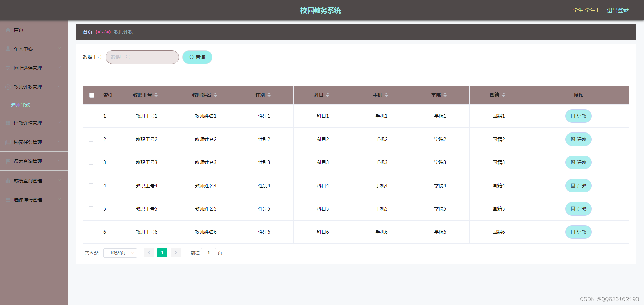Open the 10条/页 page size dropdown
This screenshot has height=305, width=644.
[x=120, y=253]
